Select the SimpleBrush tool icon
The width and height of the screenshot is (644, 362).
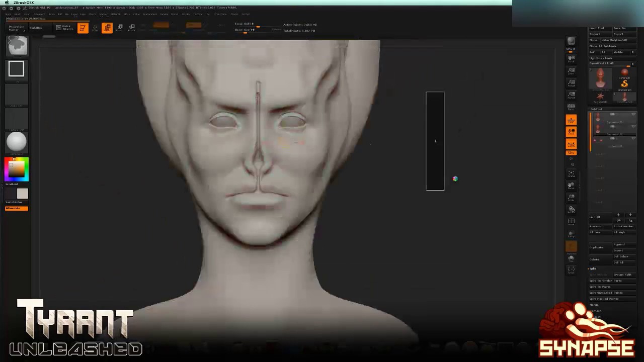pos(624,85)
